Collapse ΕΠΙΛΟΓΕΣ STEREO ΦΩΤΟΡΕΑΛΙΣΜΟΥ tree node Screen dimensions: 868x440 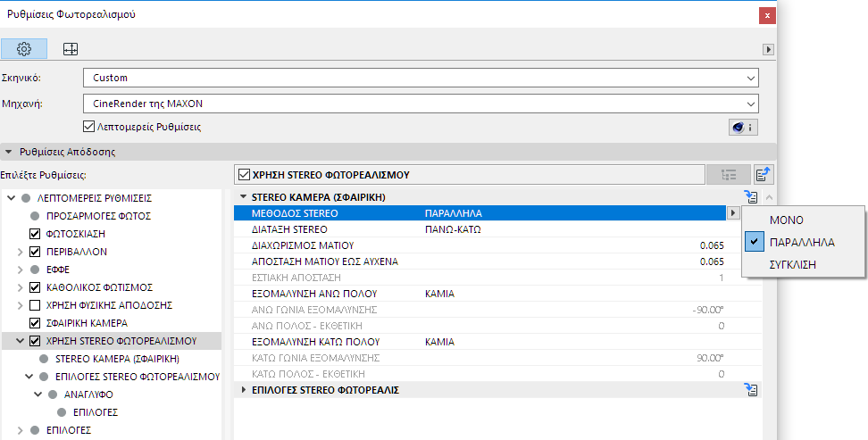(29, 377)
